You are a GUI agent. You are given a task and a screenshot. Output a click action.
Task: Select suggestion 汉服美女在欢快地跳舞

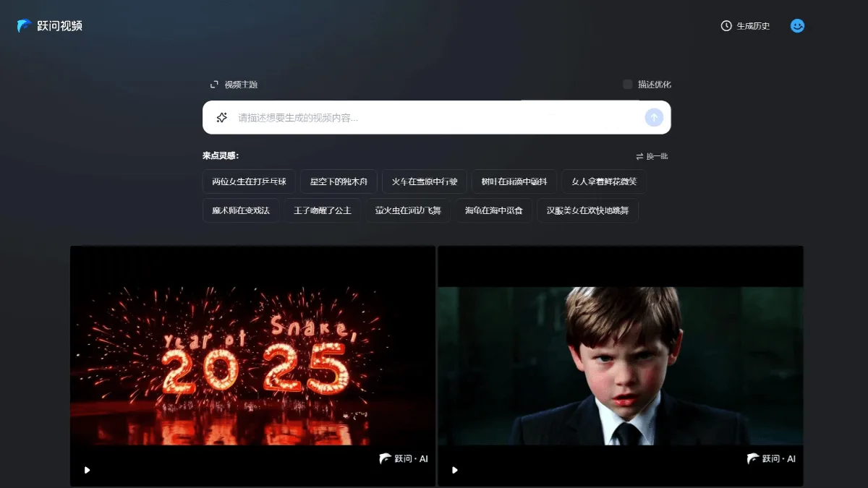587,210
